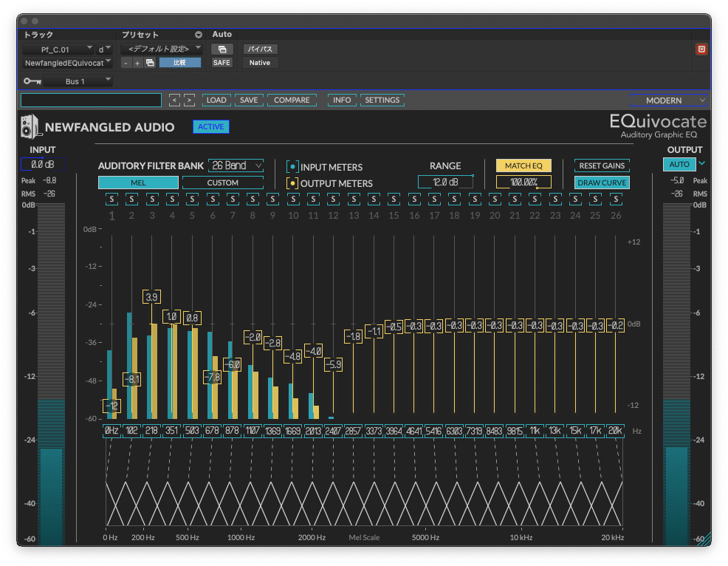Click the 5416 frequency box
The width and height of the screenshot is (728, 566).
click(x=434, y=431)
